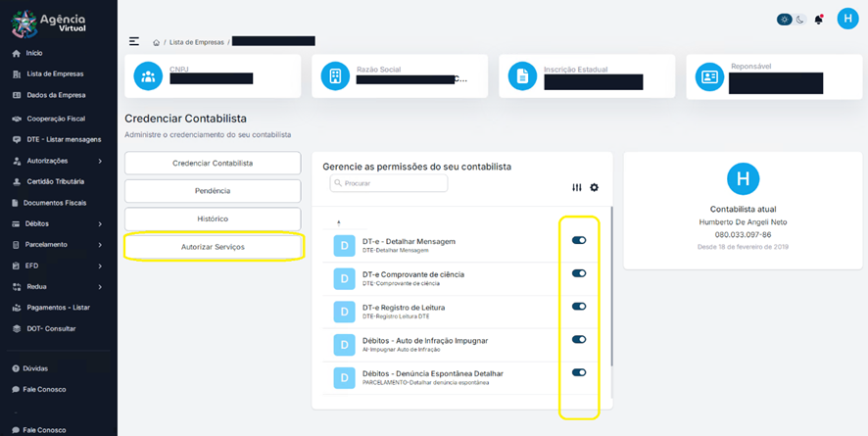Switch theme with the light/dark mode toggle
Image resolution: width=868 pixels, height=436 pixels.
click(x=792, y=20)
